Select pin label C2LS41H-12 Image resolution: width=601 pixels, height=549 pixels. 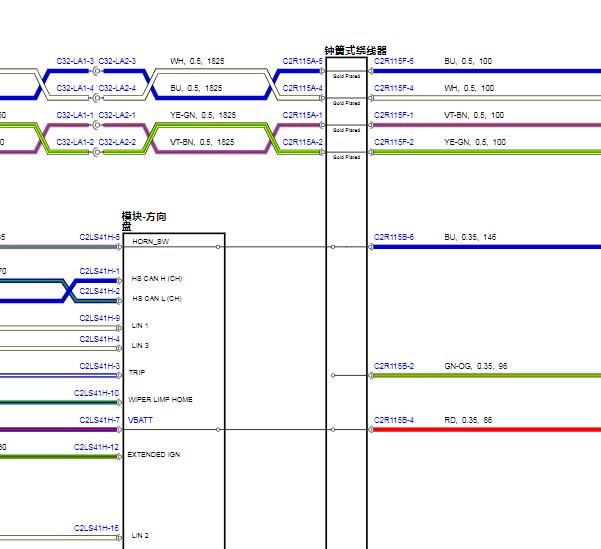(x=97, y=447)
